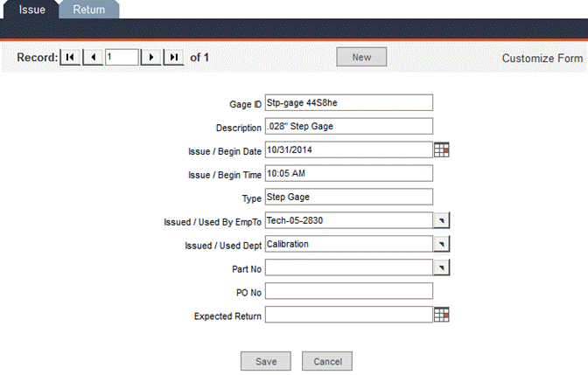Screen dimensions: 588x375
Task: Focus the Description text field
Action: coord(348,127)
